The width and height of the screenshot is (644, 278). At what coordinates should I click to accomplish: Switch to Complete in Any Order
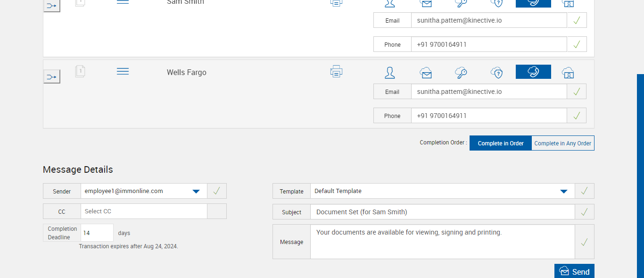[562, 143]
